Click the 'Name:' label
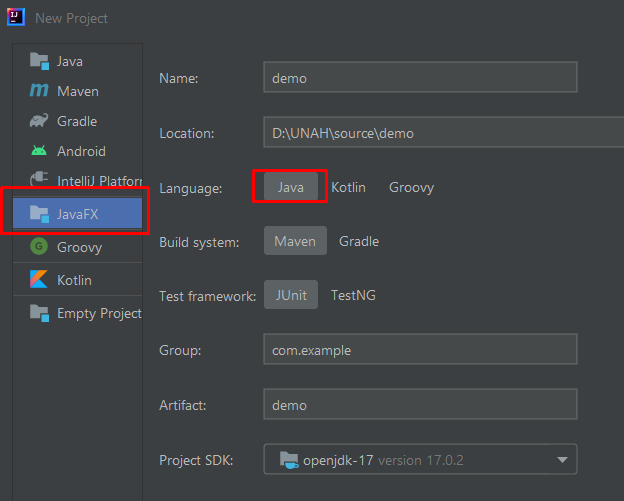The image size is (624, 501). tap(178, 78)
